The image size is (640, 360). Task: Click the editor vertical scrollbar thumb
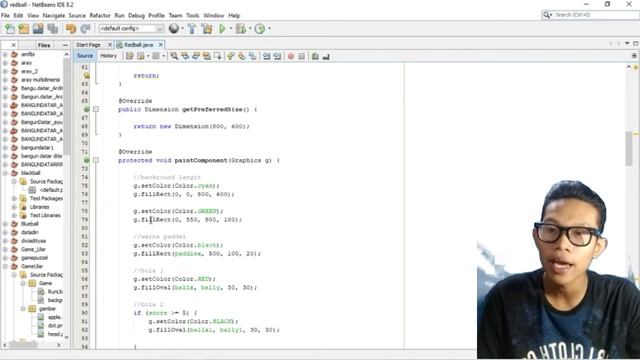tap(629, 149)
